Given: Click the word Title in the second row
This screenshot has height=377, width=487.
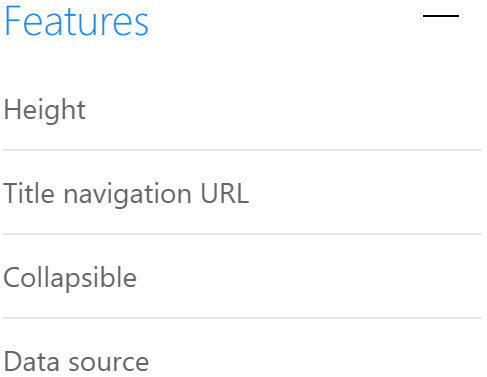Looking at the screenshot, I should coord(29,193).
